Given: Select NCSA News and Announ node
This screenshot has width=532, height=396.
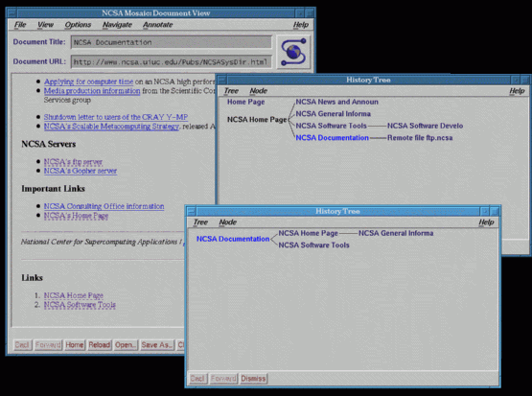Looking at the screenshot, I should click(336, 102).
